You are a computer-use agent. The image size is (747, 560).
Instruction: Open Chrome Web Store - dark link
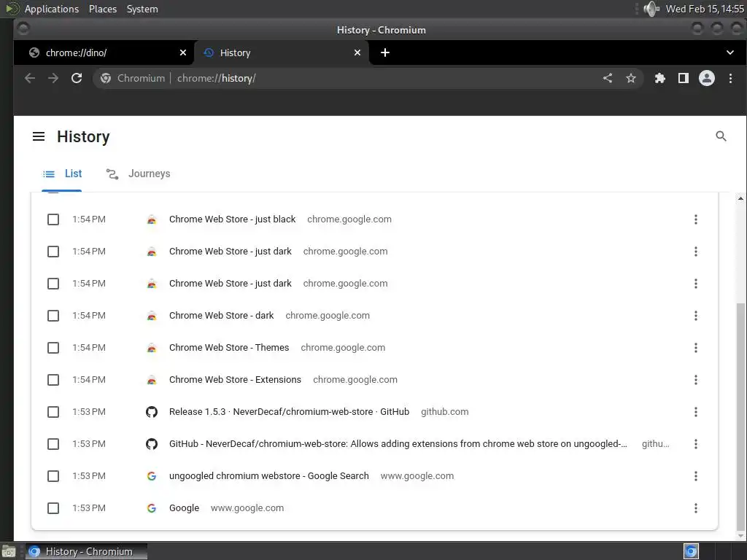pos(222,316)
